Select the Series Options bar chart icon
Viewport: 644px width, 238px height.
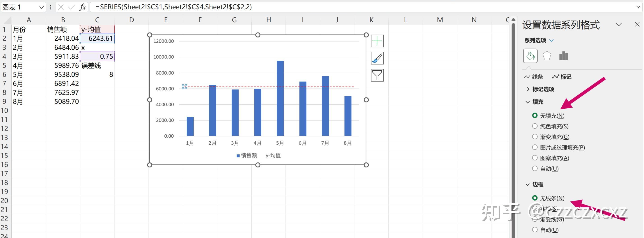(x=563, y=56)
